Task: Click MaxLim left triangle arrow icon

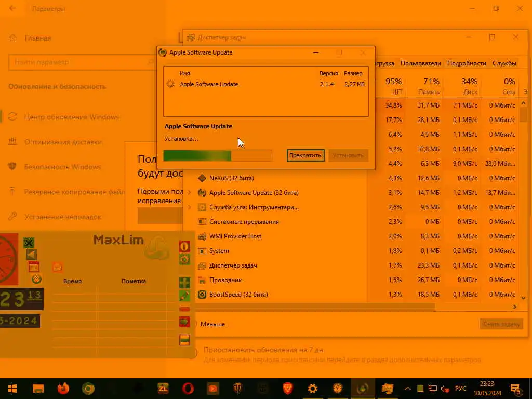Action: point(31,255)
